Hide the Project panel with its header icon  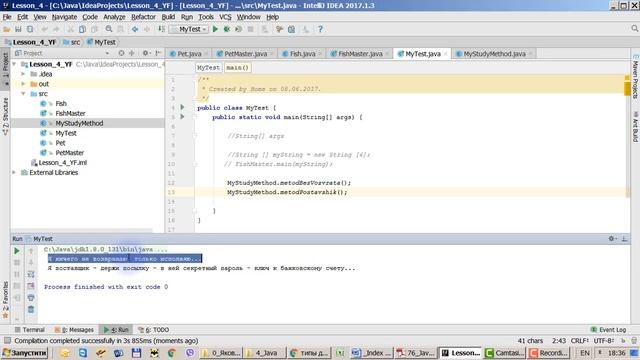coord(158,53)
